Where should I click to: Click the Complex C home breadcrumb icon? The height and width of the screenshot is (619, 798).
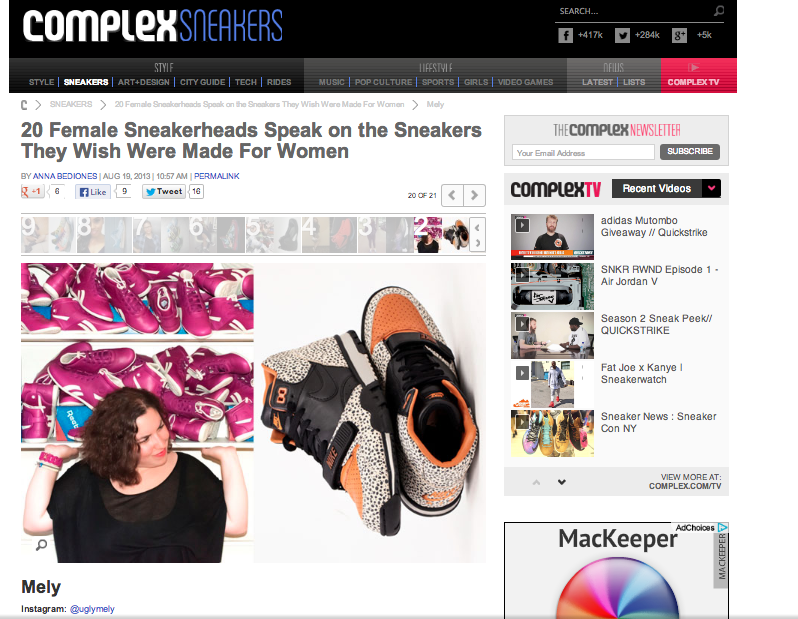24,105
